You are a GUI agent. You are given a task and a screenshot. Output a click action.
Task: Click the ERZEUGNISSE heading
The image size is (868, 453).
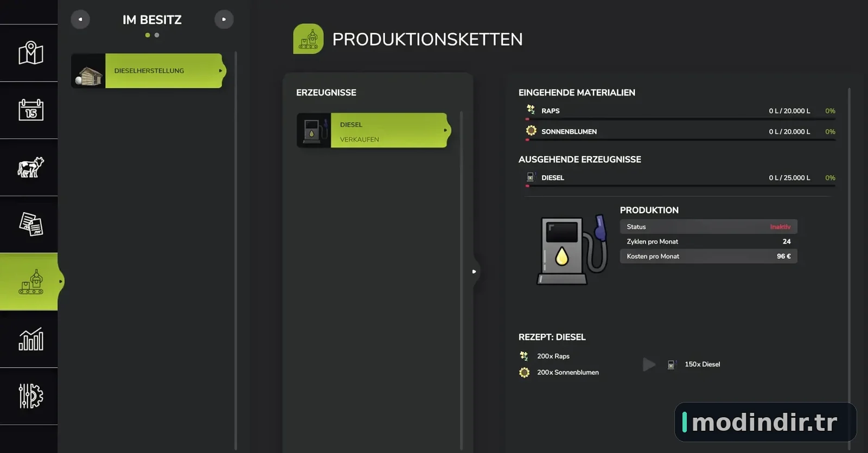point(326,93)
